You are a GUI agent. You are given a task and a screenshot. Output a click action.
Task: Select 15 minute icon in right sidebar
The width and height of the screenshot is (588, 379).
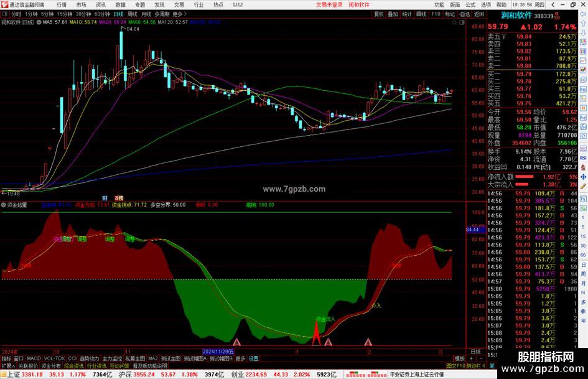[583, 236]
